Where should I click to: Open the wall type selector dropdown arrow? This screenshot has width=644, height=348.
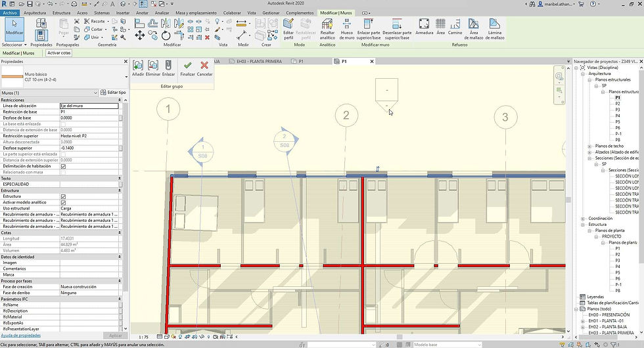coord(126,77)
